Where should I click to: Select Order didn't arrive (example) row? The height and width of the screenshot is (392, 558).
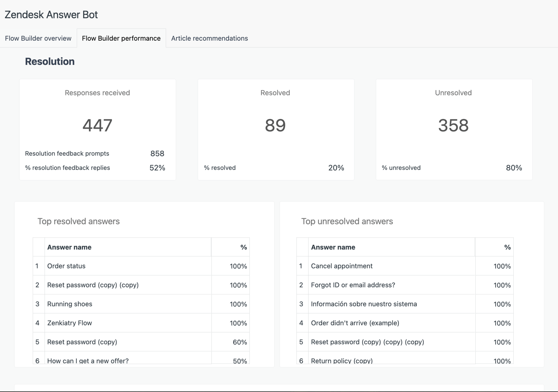pyautogui.click(x=355, y=323)
